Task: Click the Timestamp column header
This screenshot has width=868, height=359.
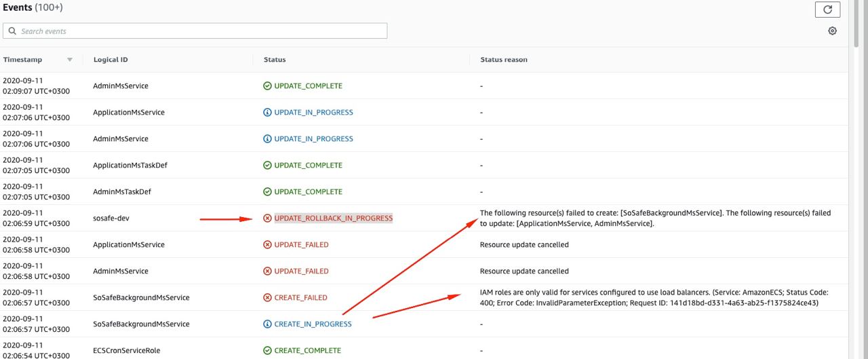Action: [x=22, y=60]
